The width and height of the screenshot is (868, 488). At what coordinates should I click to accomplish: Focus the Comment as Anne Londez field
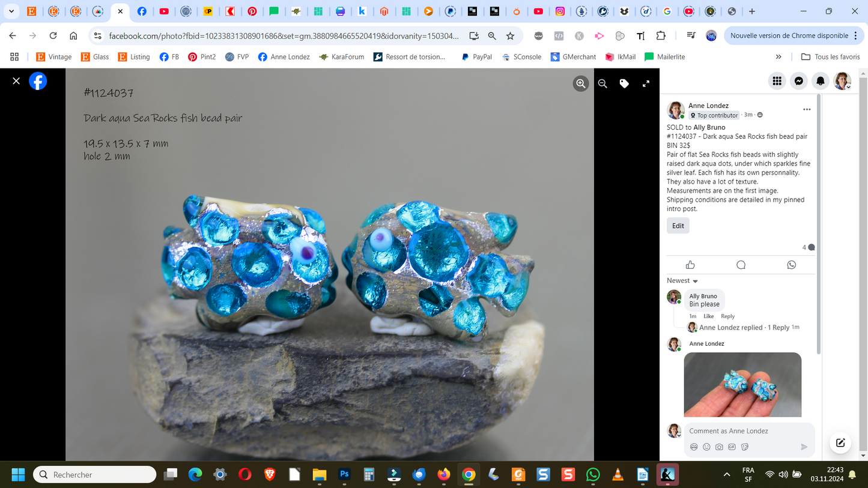(x=749, y=431)
